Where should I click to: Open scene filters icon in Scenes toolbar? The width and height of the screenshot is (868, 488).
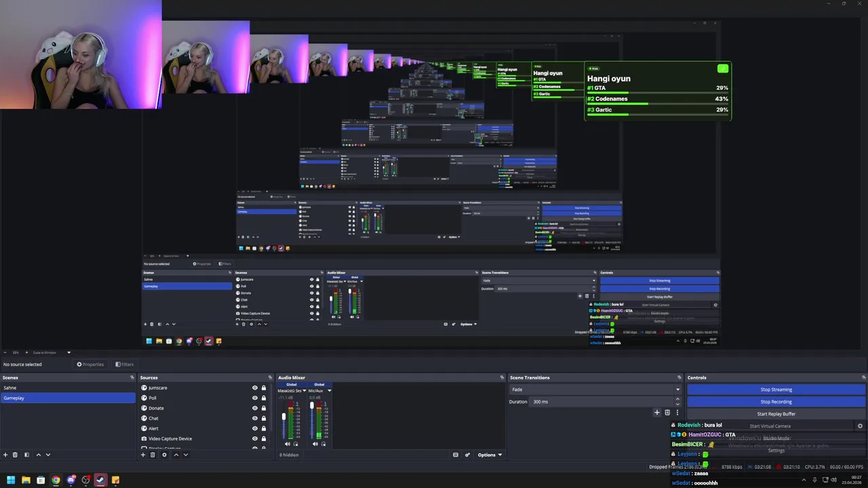(x=26, y=455)
